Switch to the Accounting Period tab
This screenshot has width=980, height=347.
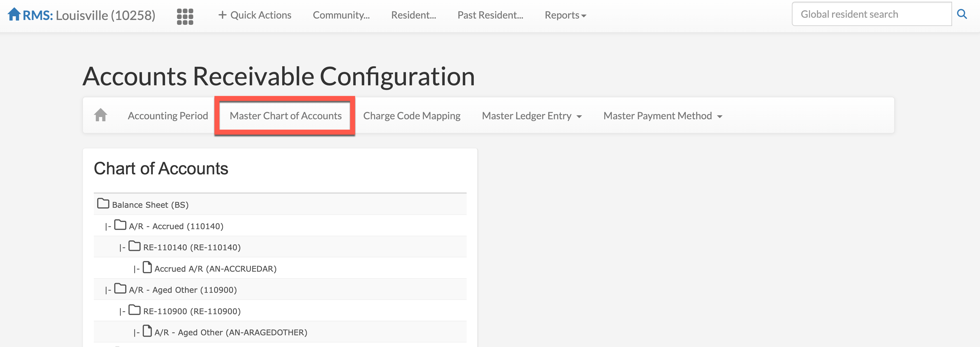[x=168, y=116]
